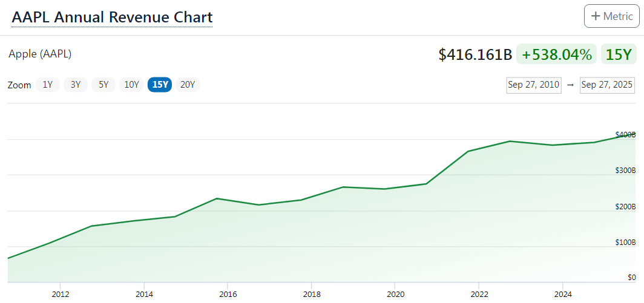Click the Apple (AAPL) series label
The height and width of the screenshot is (303, 644).
pyautogui.click(x=40, y=54)
